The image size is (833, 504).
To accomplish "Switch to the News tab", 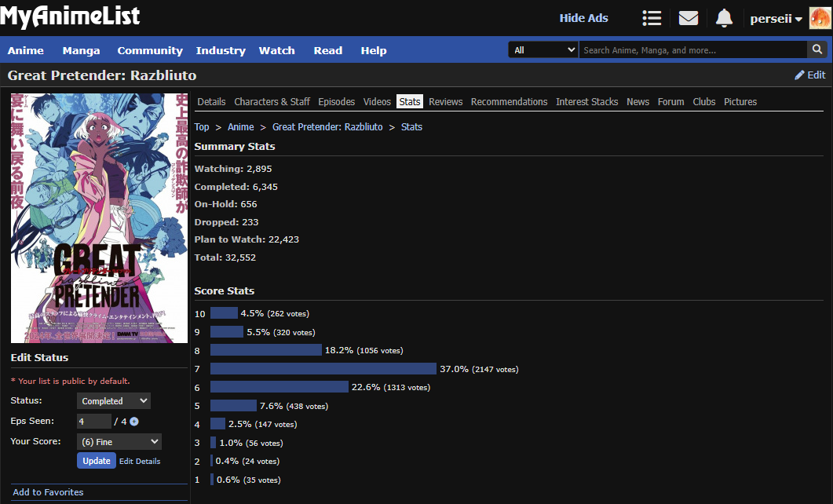I will pos(638,101).
